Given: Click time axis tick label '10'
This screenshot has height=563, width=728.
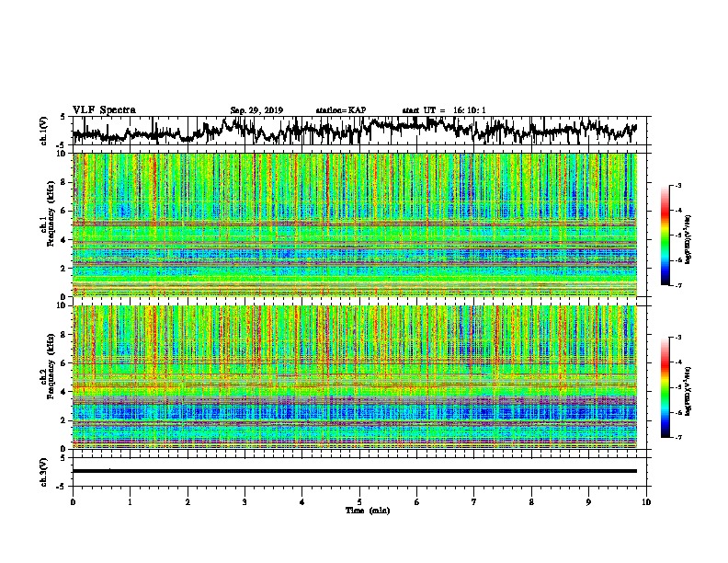Looking at the screenshot, I should (x=646, y=502).
